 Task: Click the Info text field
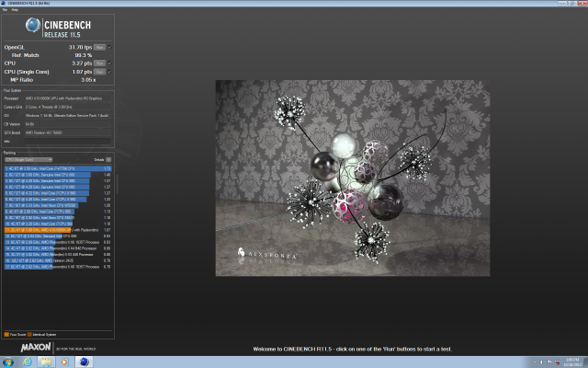(x=67, y=141)
